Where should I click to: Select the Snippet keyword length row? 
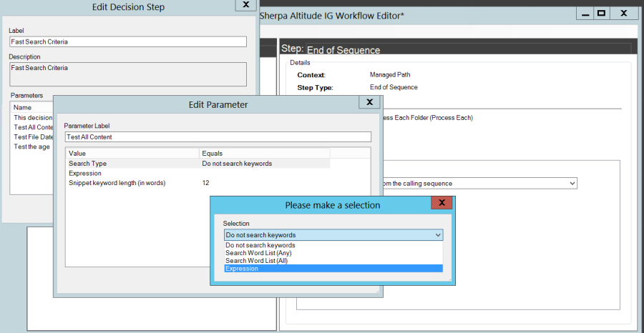[132, 183]
